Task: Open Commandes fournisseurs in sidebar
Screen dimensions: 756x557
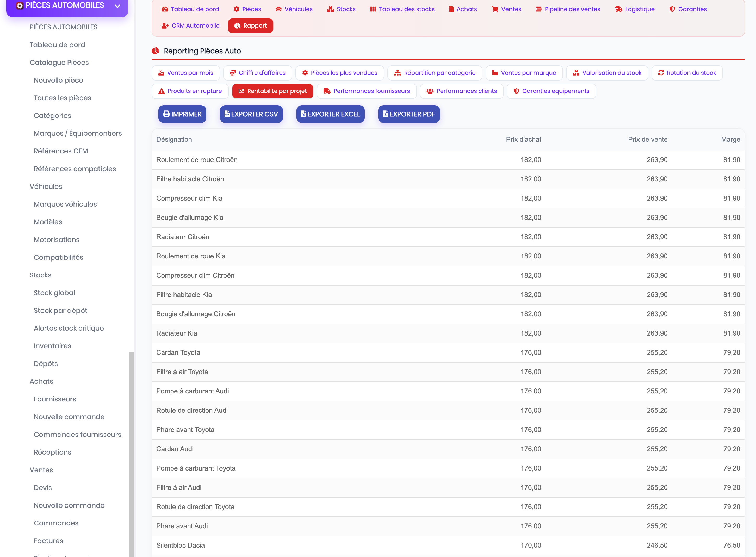Action: click(x=78, y=434)
